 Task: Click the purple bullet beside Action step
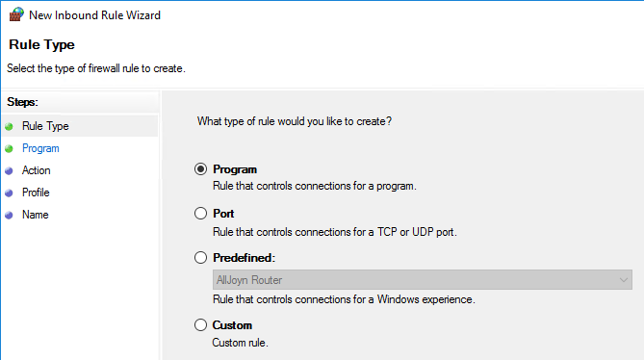pos(9,170)
